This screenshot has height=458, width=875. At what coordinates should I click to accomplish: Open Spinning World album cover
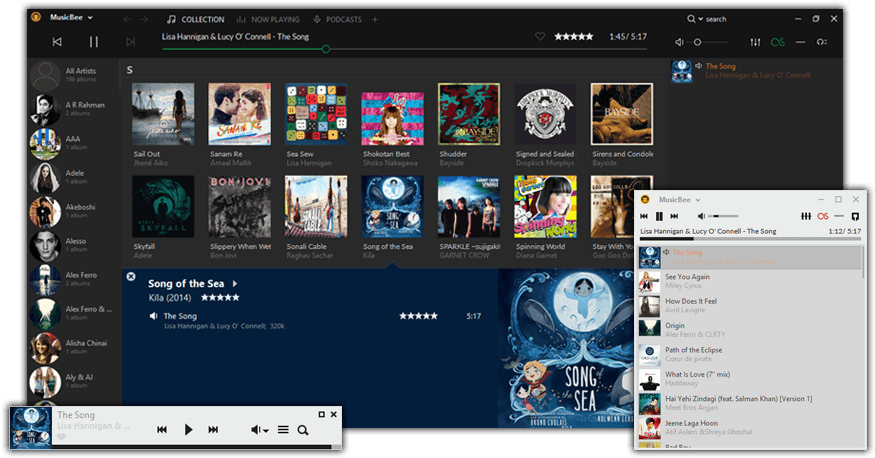point(545,207)
